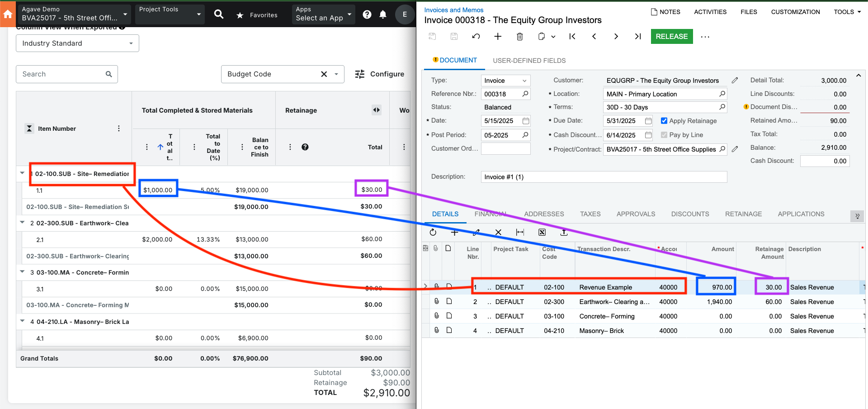Delete invoice using trash icon

click(520, 37)
